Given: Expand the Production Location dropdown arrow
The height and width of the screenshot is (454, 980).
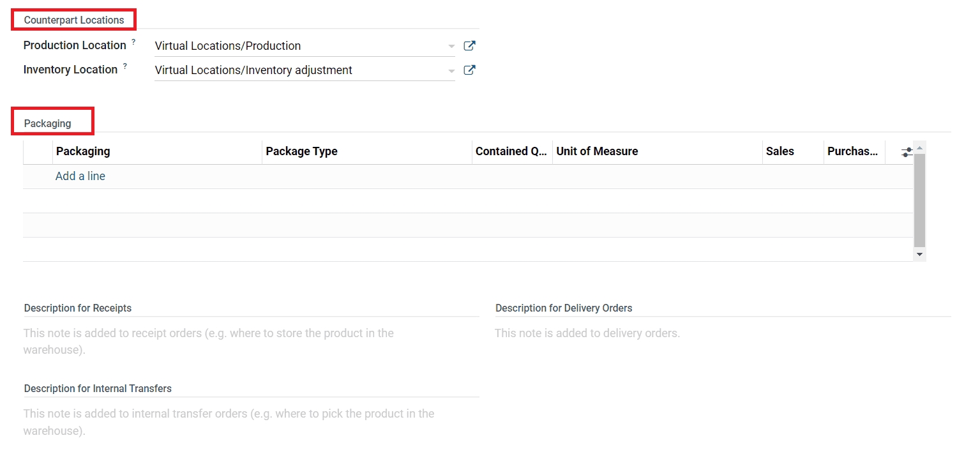Looking at the screenshot, I should (451, 47).
